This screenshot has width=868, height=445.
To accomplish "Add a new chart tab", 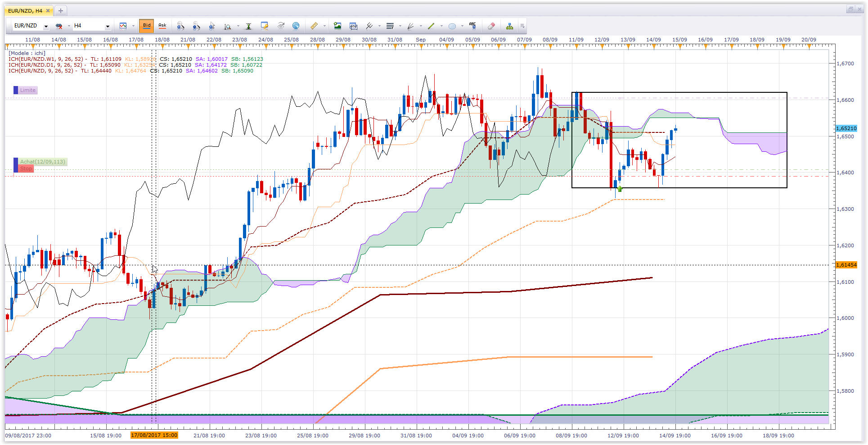I will coord(61,11).
